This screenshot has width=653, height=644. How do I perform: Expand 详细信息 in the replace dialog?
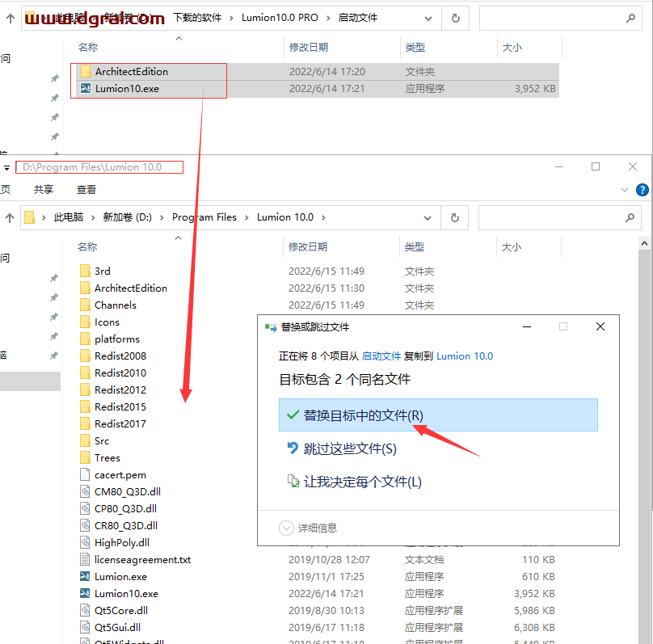click(308, 528)
